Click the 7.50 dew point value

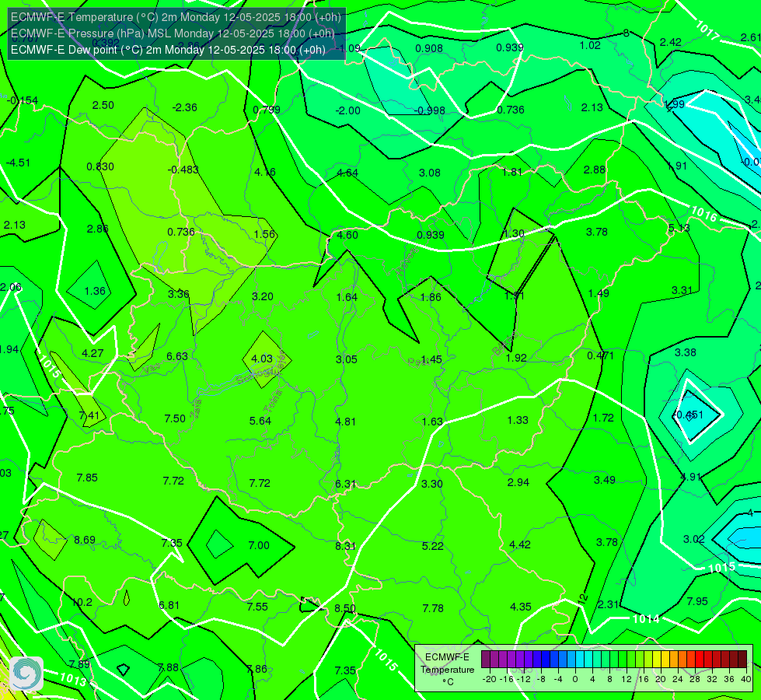click(175, 418)
